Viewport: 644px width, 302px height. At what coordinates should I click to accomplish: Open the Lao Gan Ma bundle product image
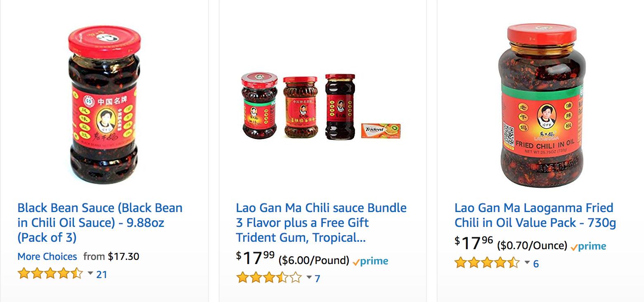[x=321, y=106]
